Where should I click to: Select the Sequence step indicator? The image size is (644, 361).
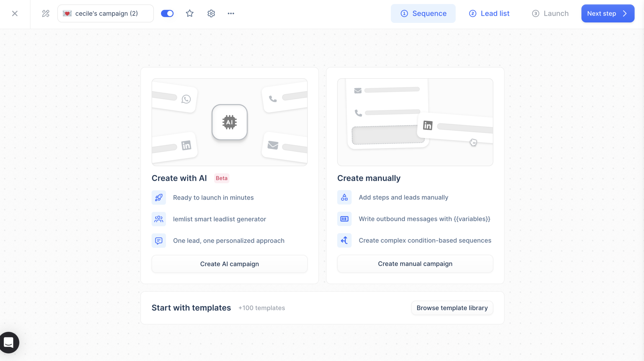point(423,13)
